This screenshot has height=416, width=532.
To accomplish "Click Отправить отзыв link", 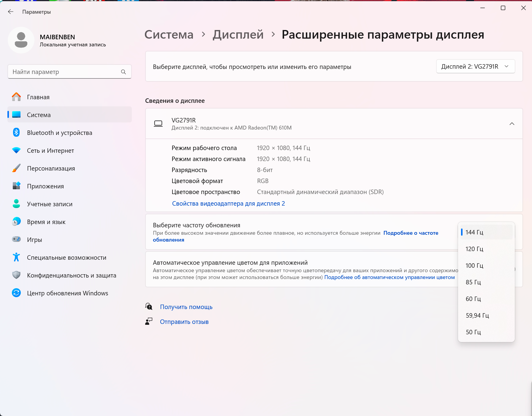I will coord(184,322).
